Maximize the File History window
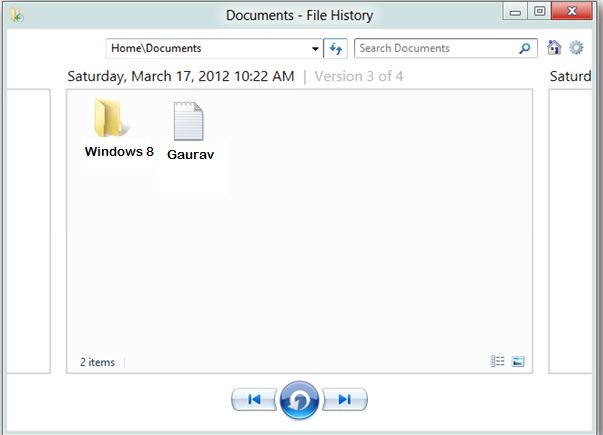Screen dimensions: 603x435 pos(540,11)
